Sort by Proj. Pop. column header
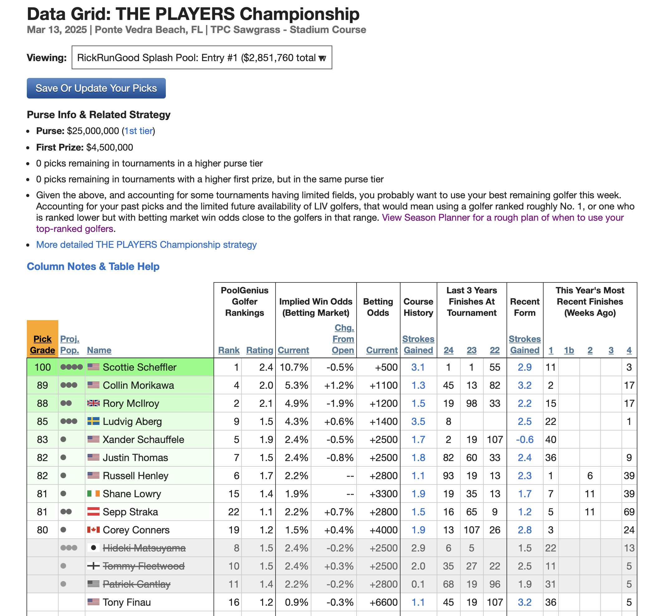The width and height of the screenshot is (672, 616). tap(70, 345)
